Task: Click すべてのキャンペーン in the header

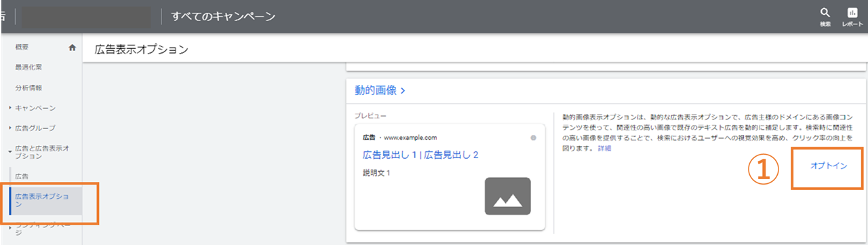Action: pyautogui.click(x=224, y=16)
